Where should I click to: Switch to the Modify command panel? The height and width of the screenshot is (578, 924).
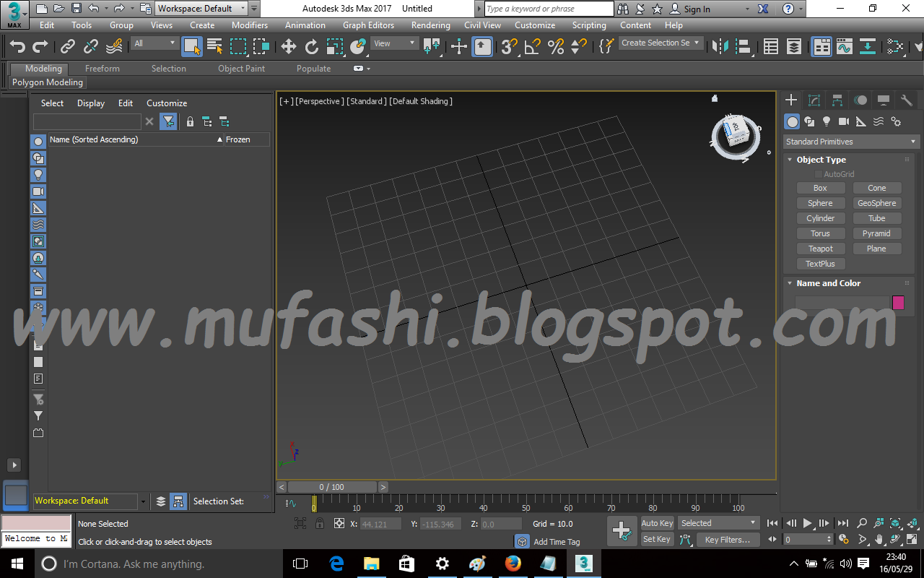(814, 100)
